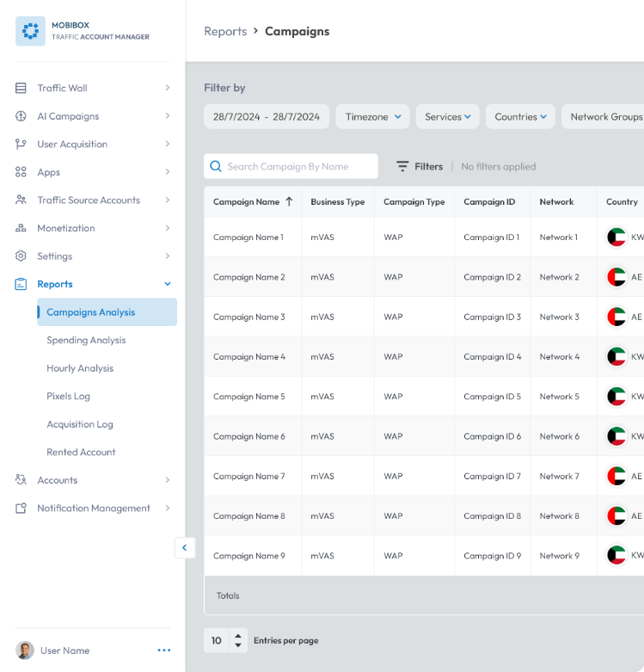Expand the Countries dropdown
This screenshot has height=672, width=644.
pyautogui.click(x=520, y=116)
